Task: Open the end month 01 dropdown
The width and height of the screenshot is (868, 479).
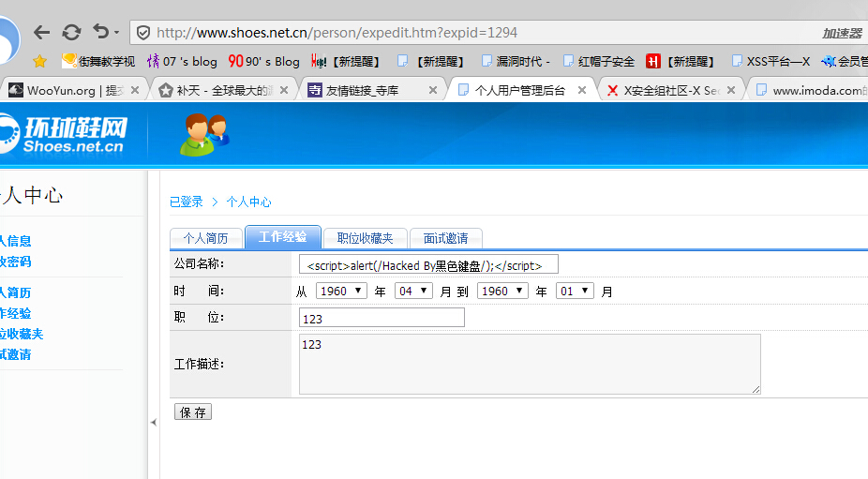Action: click(575, 292)
